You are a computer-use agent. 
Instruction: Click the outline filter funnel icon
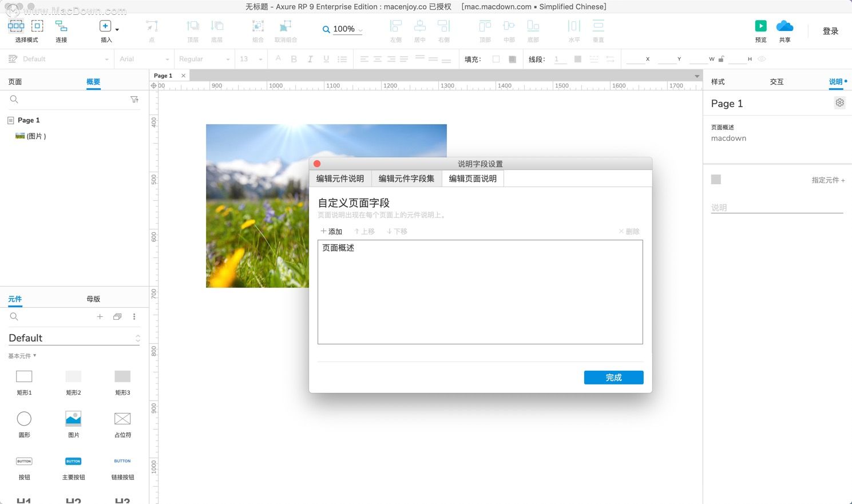pyautogui.click(x=134, y=100)
